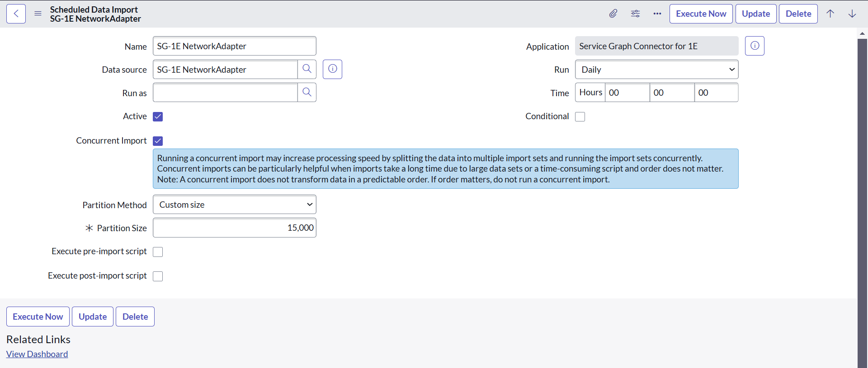Click Run as lookup search icon
Image resolution: width=868 pixels, height=368 pixels.
click(x=307, y=93)
